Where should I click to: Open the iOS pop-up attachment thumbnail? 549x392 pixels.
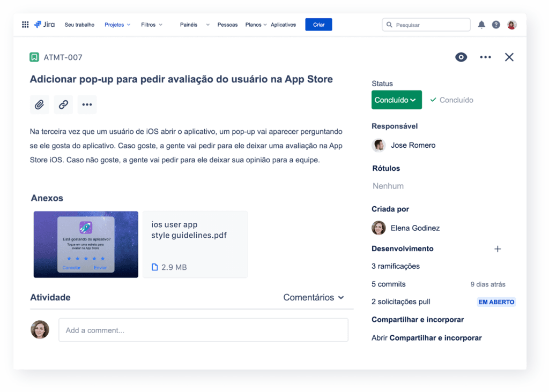coord(86,245)
